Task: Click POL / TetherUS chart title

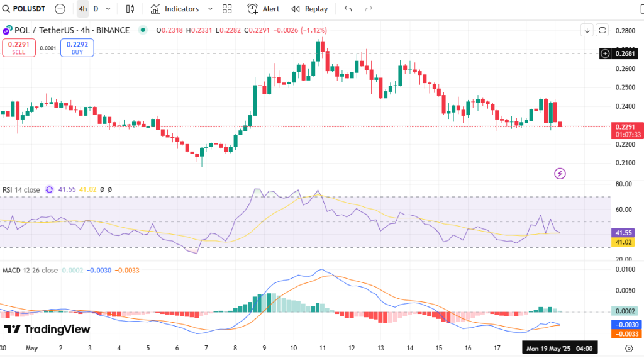Action: click(x=72, y=30)
